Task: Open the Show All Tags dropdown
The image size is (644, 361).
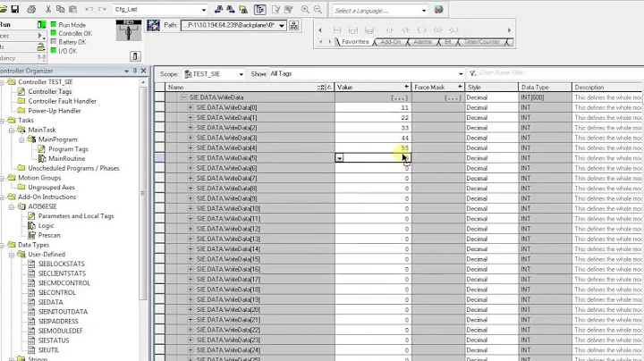Action: coord(461,74)
